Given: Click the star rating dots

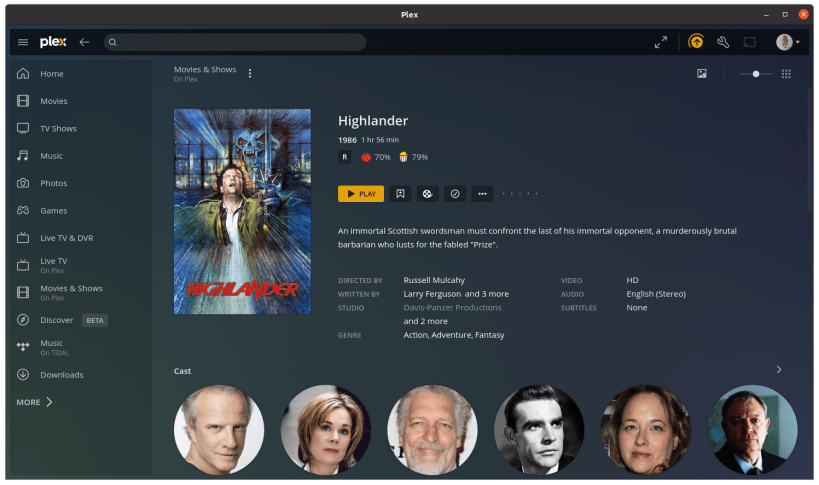Looking at the screenshot, I should point(520,194).
